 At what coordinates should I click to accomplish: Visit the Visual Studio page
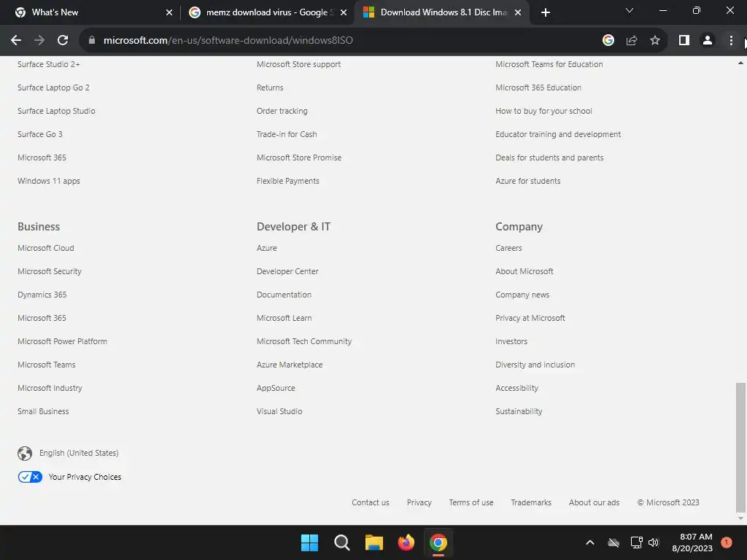279,411
